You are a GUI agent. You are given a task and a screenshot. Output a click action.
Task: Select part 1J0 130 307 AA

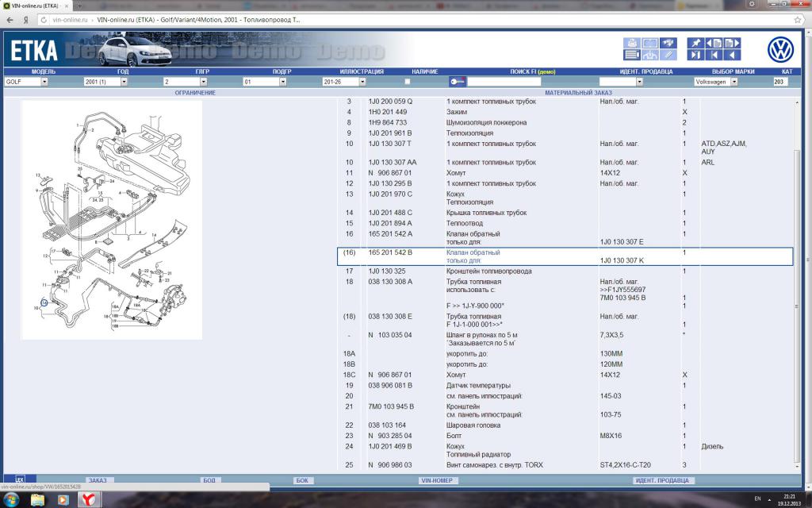(393, 162)
